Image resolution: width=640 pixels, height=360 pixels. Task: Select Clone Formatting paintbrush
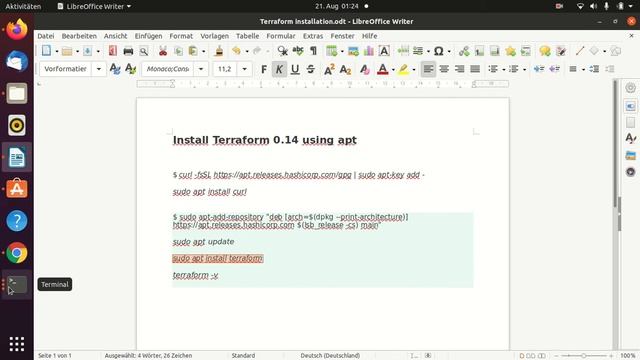tap(219, 51)
